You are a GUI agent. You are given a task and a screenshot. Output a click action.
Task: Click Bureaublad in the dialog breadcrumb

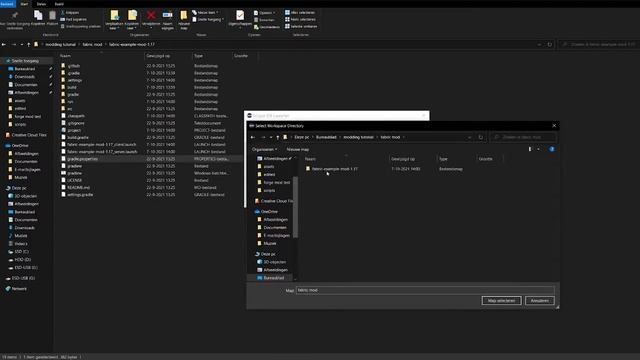point(326,137)
